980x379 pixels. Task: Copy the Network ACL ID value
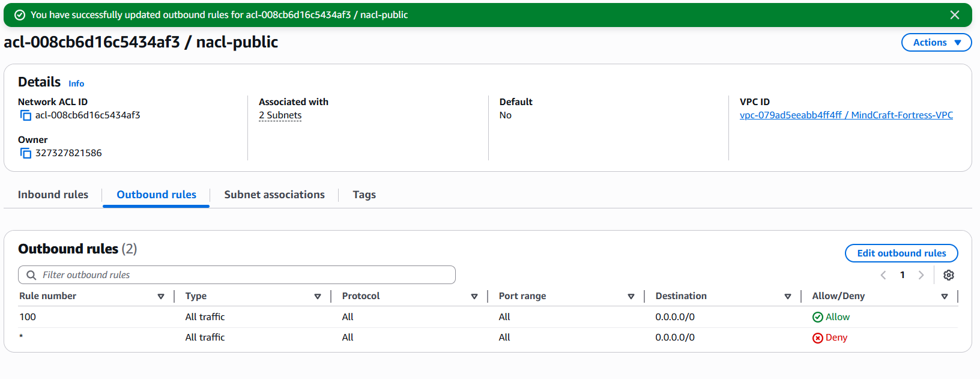25,115
